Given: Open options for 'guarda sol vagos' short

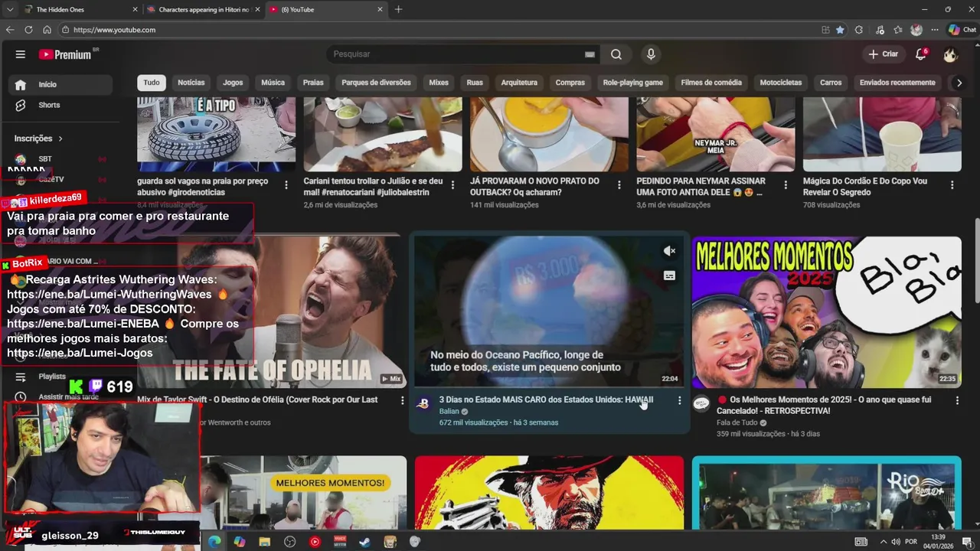Looking at the screenshot, I should tap(286, 185).
